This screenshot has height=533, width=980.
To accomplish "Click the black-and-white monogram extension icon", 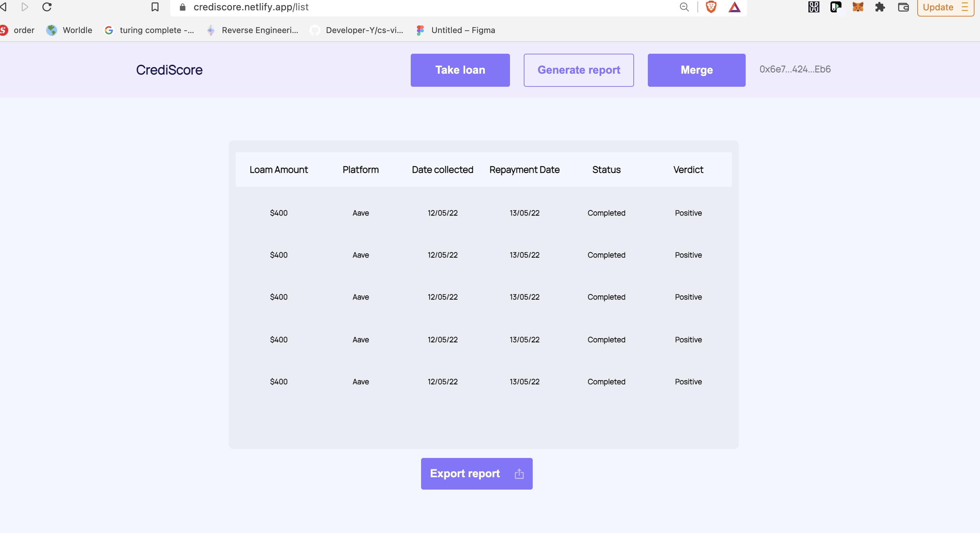I will point(813,7).
